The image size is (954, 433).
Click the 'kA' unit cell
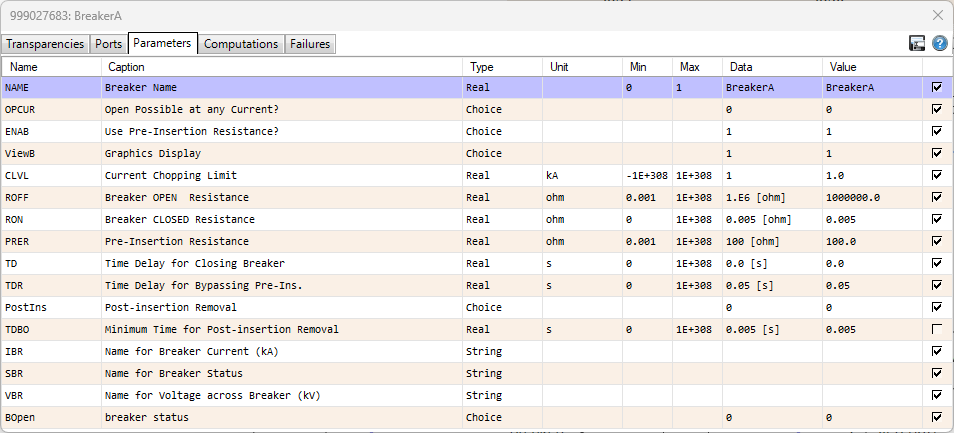[x=582, y=175]
